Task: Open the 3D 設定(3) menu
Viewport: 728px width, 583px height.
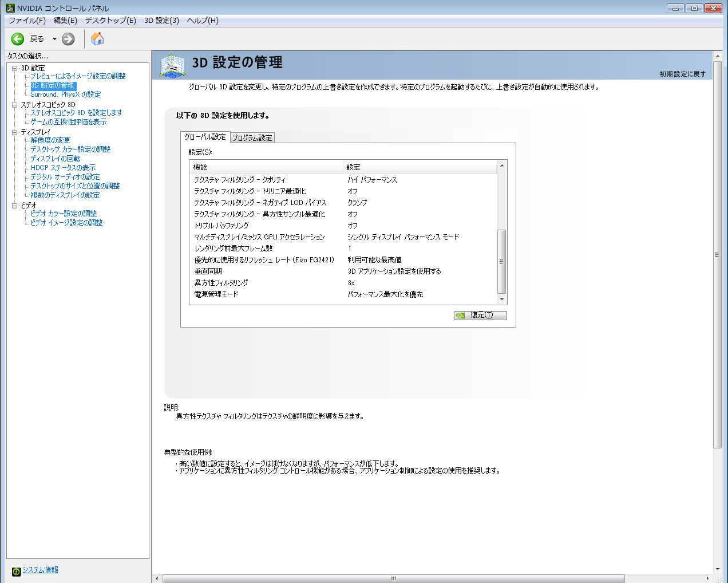Action: click(161, 21)
